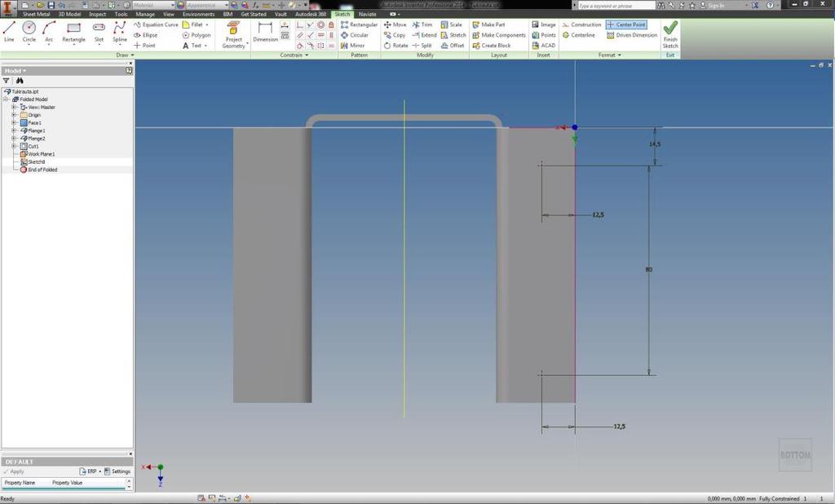Open the Vault tab
This screenshot has height=504, width=835.
[281, 15]
